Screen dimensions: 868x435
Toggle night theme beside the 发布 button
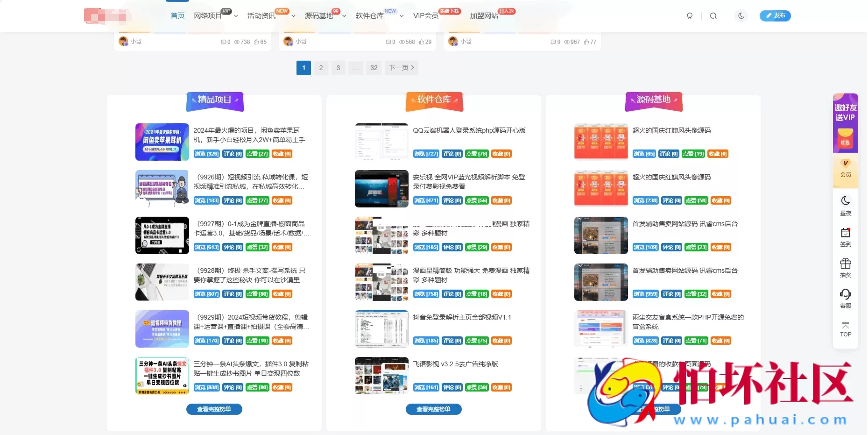click(741, 15)
